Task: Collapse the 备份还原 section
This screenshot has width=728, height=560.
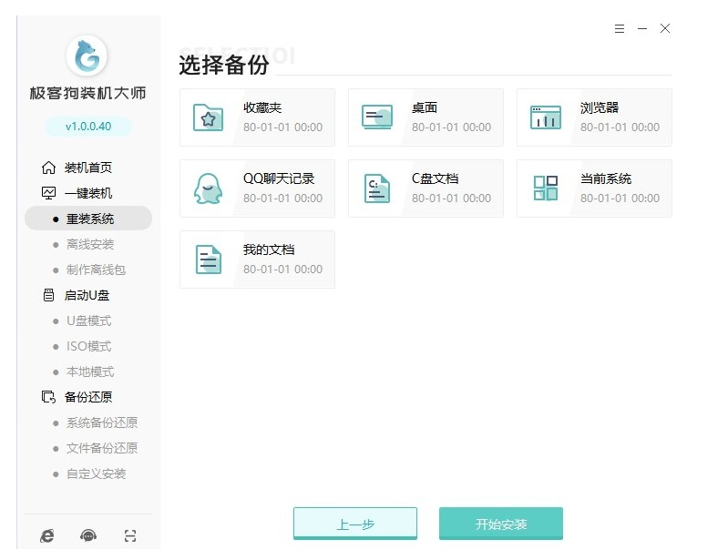Action: coord(87,397)
